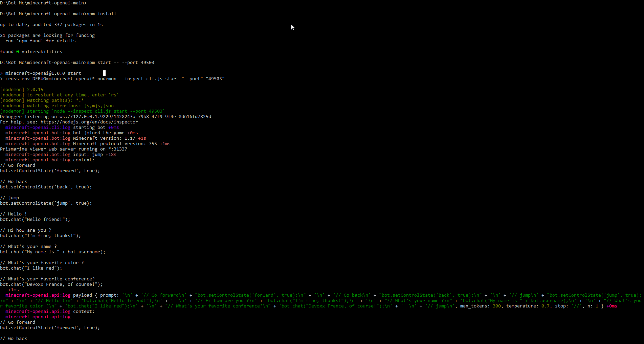The width and height of the screenshot is (644, 344).
Task: Click 'npm start -- --port 49503' command
Action: (x=120, y=62)
